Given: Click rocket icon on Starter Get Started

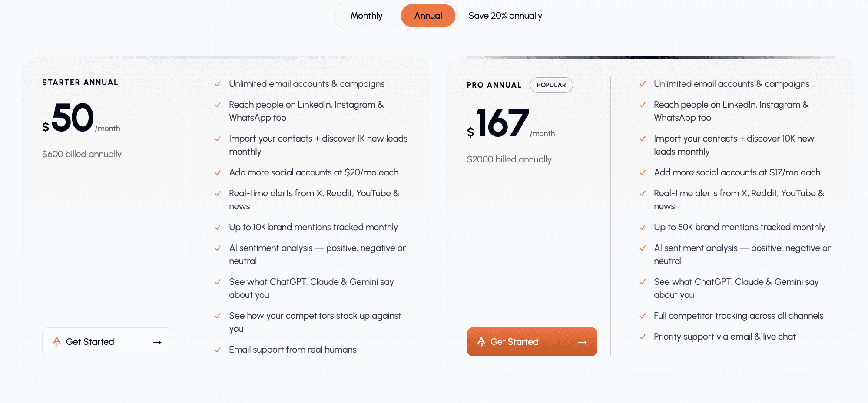Looking at the screenshot, I should [x=57, y=342].
